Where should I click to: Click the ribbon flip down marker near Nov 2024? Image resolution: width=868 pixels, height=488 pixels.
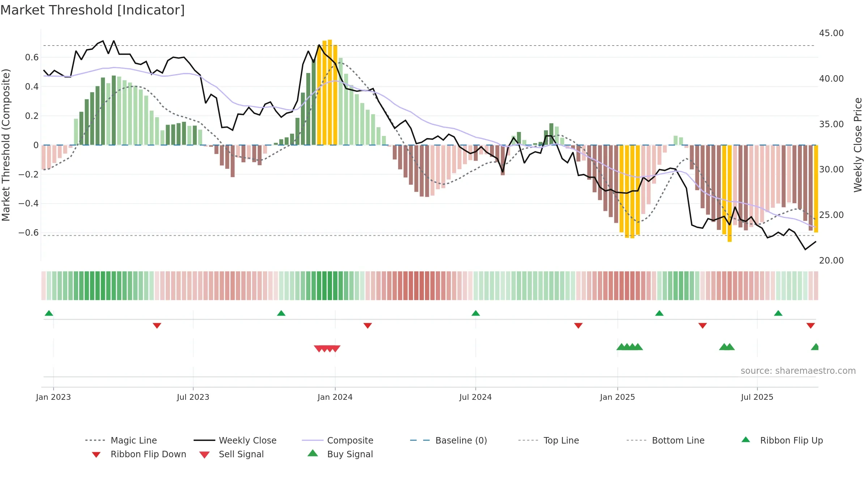point(578,326)
